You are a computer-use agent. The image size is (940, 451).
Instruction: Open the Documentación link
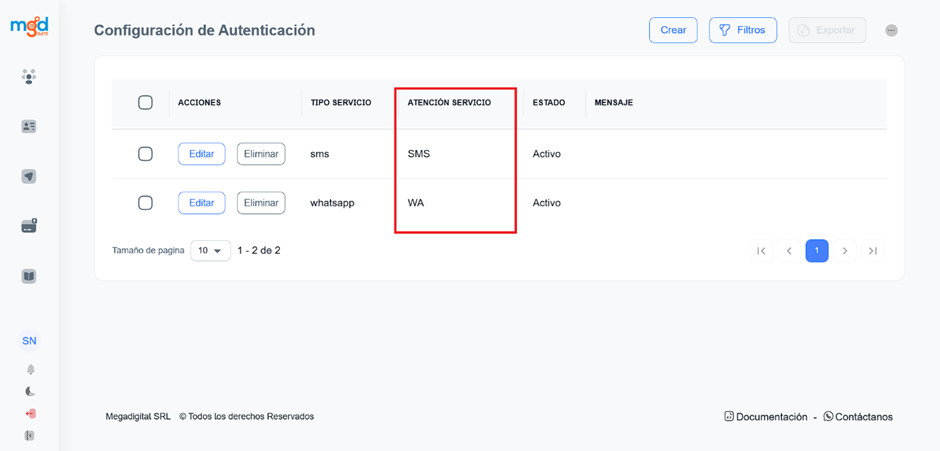765,417
